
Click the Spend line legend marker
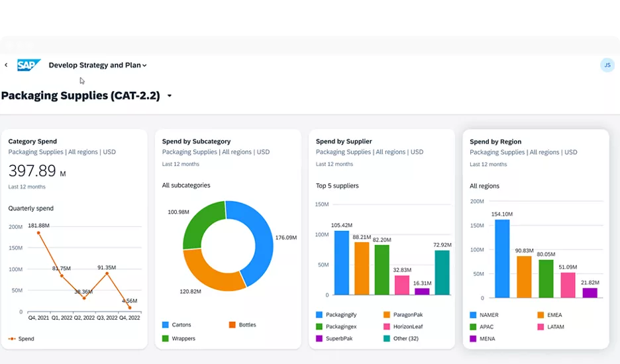[x=12, y=339]
